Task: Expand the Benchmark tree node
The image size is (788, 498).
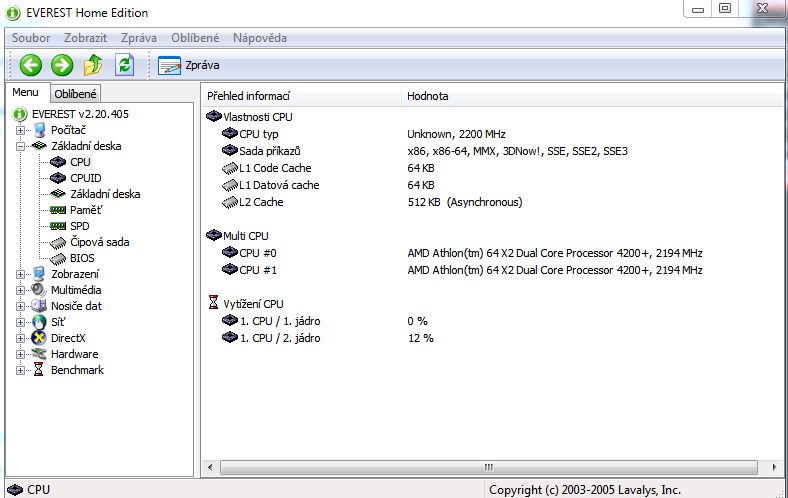Action: coord(20,370)
